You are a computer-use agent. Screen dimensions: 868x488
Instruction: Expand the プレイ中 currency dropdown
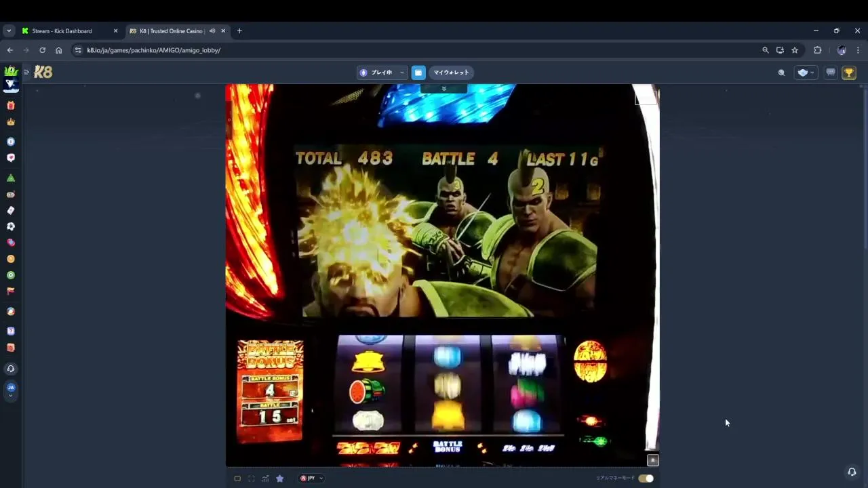click(x=382, y=73)
